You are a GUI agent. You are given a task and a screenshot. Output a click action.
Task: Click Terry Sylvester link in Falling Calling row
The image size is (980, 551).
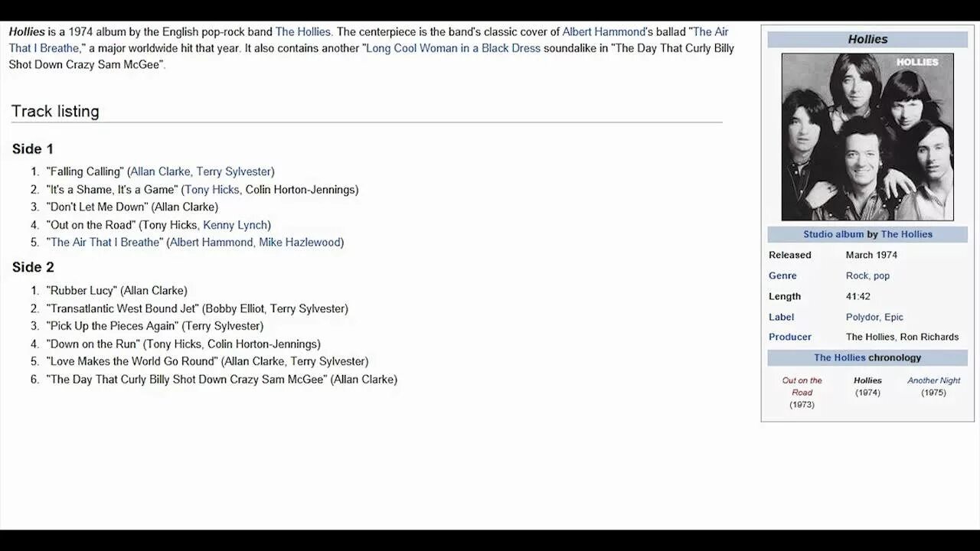[x=234, y=171]
